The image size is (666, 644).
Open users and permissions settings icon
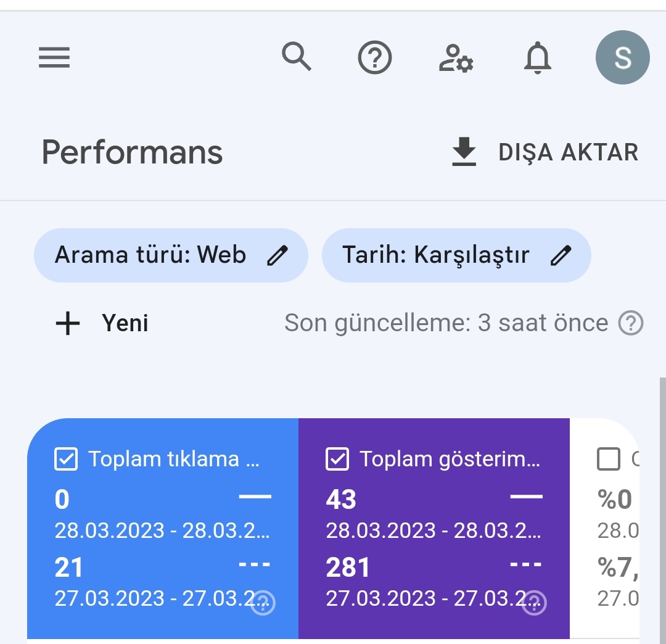point(456,59)
